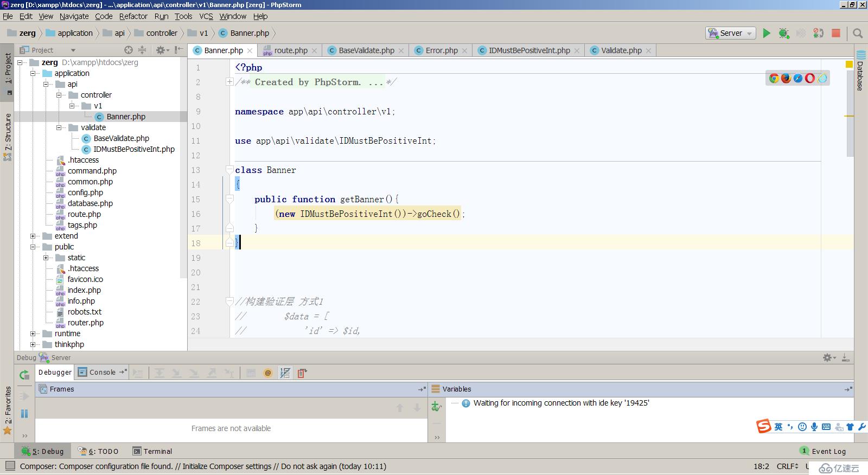
Task: Toggle the 7: Structure side panel
Action: point(8,137)
